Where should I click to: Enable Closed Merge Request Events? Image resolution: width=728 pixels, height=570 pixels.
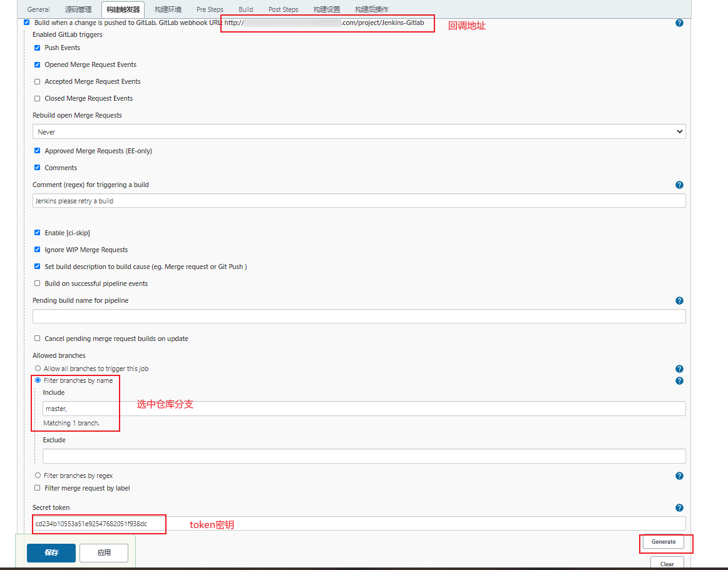[x=37, y=98]
